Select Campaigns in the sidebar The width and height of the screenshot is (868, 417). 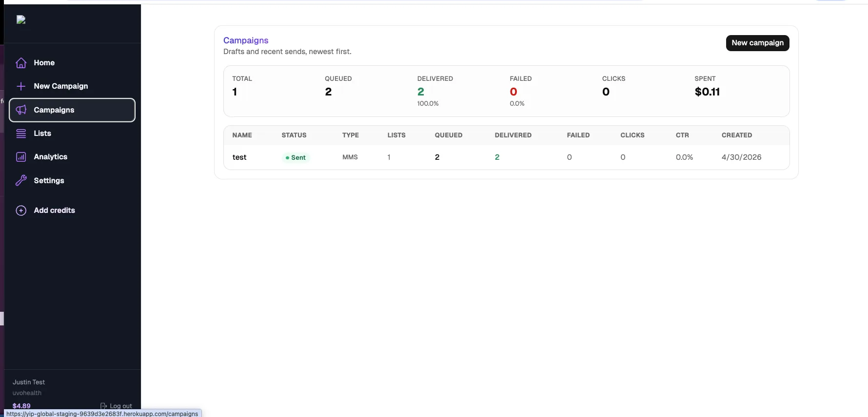pos(72,110)
